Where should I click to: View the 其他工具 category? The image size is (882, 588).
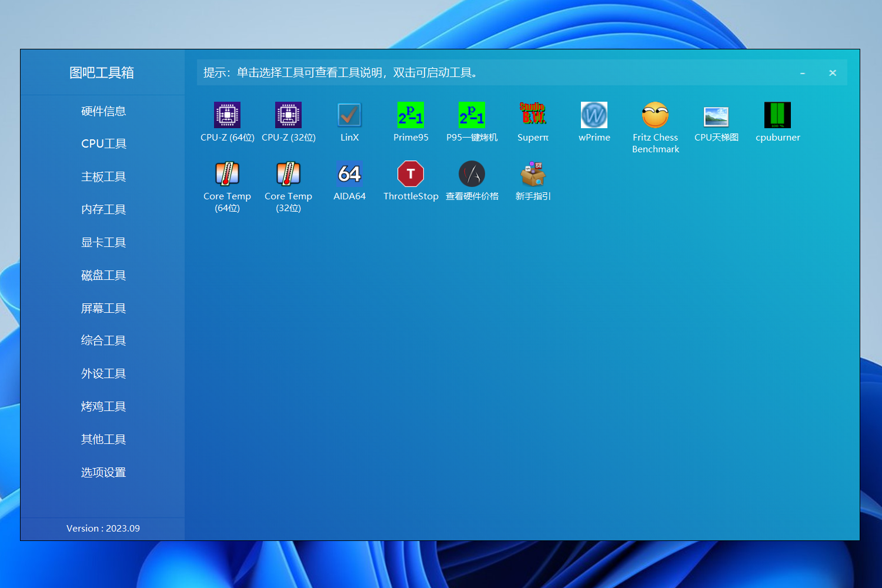103,439
